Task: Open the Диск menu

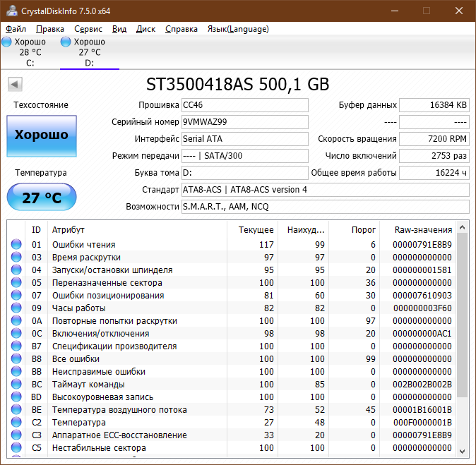Action: [x=145, y=29]
